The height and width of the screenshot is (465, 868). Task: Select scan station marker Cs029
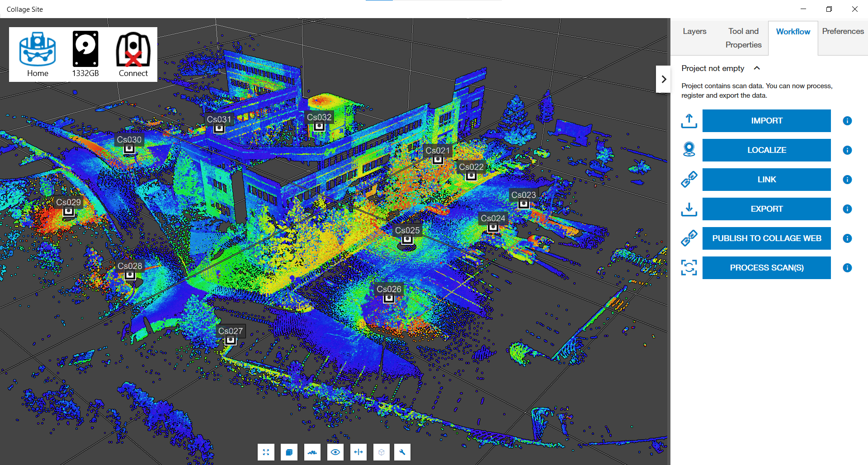click(68, 211)
